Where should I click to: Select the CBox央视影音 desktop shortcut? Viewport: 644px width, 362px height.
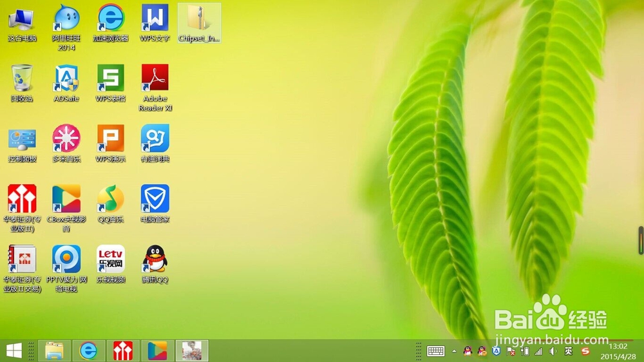pyautogui.click(x=66, y=208)
